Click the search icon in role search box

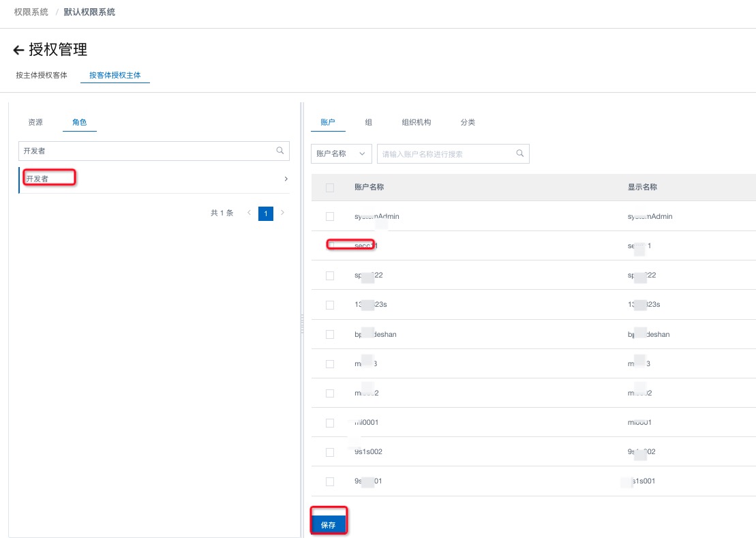(280, 151)
